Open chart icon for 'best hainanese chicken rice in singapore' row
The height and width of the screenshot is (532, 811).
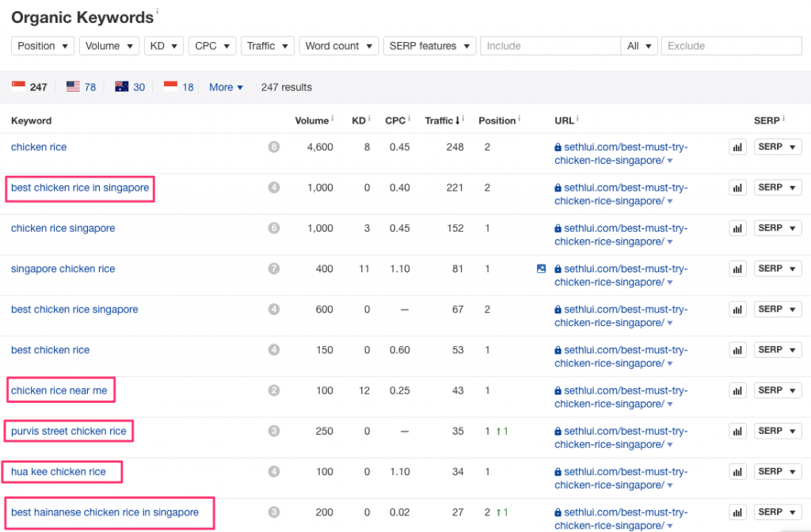point(737,512)
